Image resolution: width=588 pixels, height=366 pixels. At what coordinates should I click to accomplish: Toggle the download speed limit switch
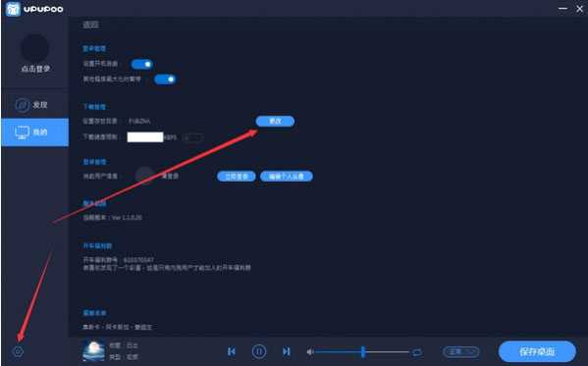[192, 137]
